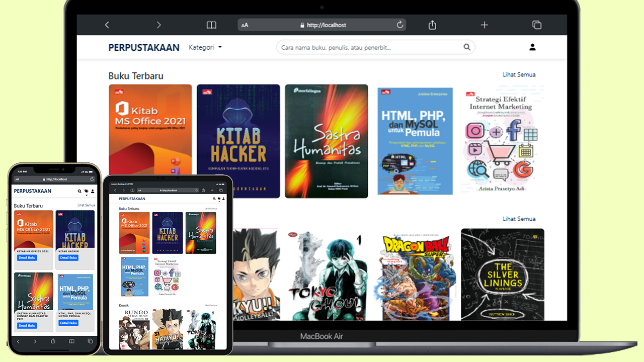Image resolution: width=644 pixels, height=362 pixels.
Task: Tap the plus new-tab icon on tablet
Action: click(x=212, y=190)
